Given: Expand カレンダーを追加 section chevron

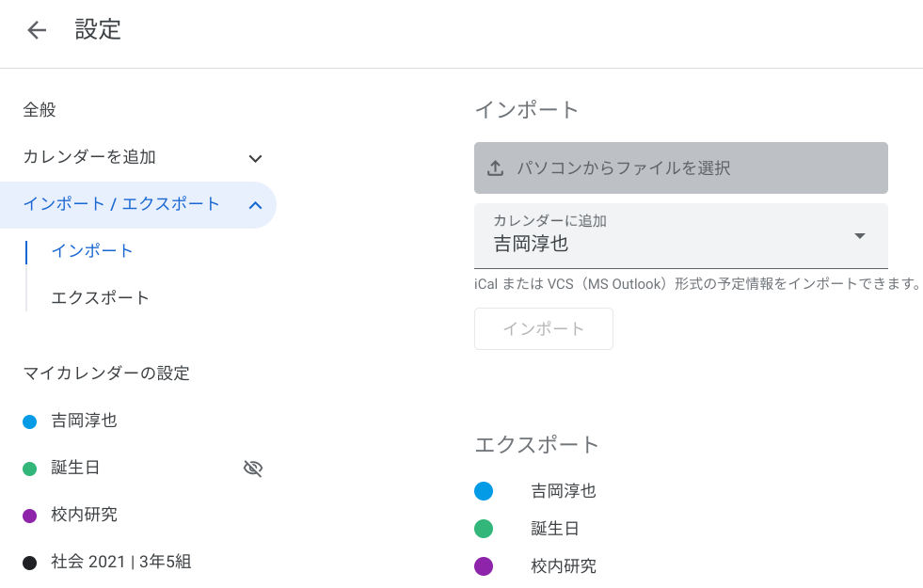Looking at the screenshot, I should tap(255, 158).
